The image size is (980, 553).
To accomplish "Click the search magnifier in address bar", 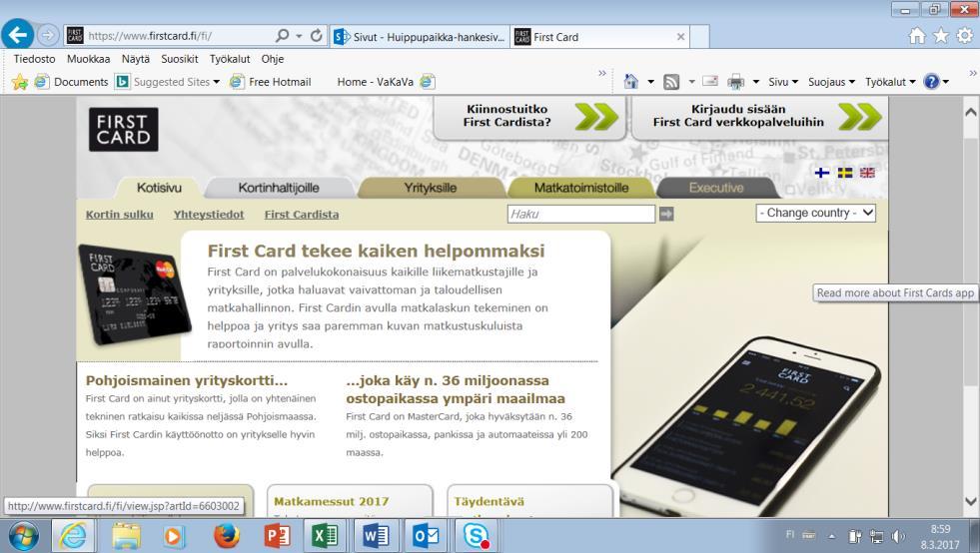I will 283,36.
